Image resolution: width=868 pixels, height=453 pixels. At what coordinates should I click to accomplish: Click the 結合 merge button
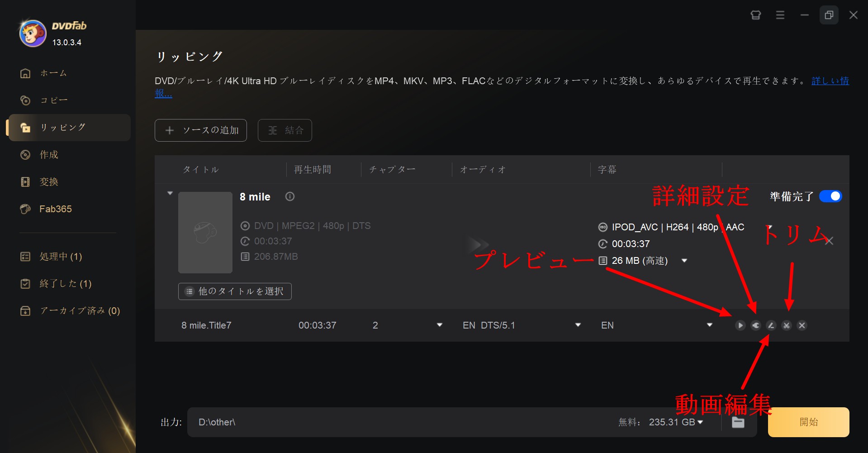point(285,130)
